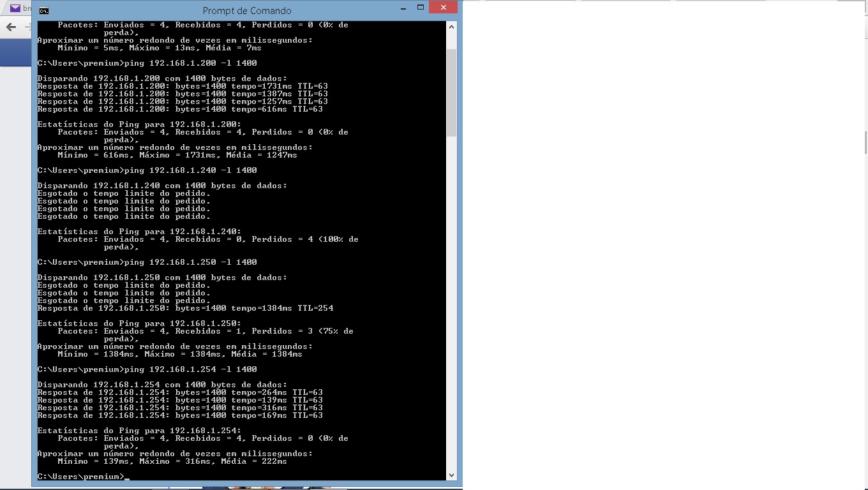Click the reply line with tempo=316ms
This screenshot has width=868, height=490.
[180, 408]
